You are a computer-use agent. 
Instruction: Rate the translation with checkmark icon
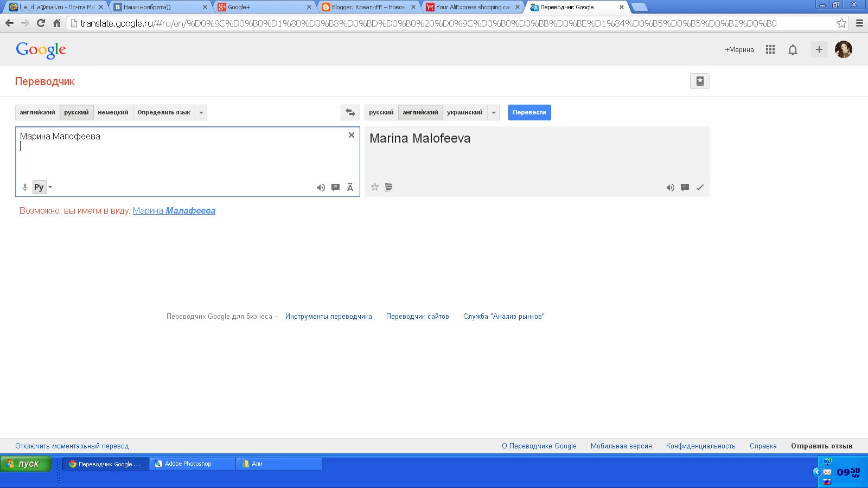click(x=700, y=188)
